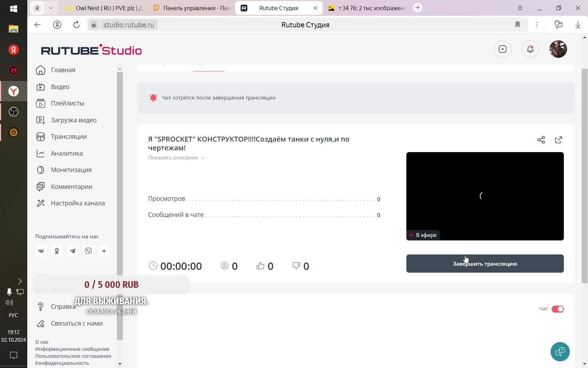The height and width of the screenshot is (368, 588).
Task: Open Информационные сообщения footer link
Action: tap(72, 349)
